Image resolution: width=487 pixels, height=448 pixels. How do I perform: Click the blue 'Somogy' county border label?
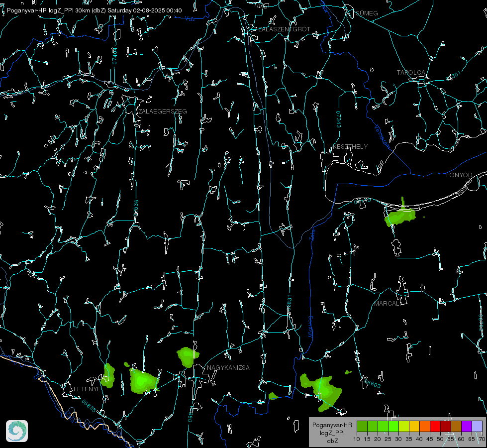coord(310,327)
